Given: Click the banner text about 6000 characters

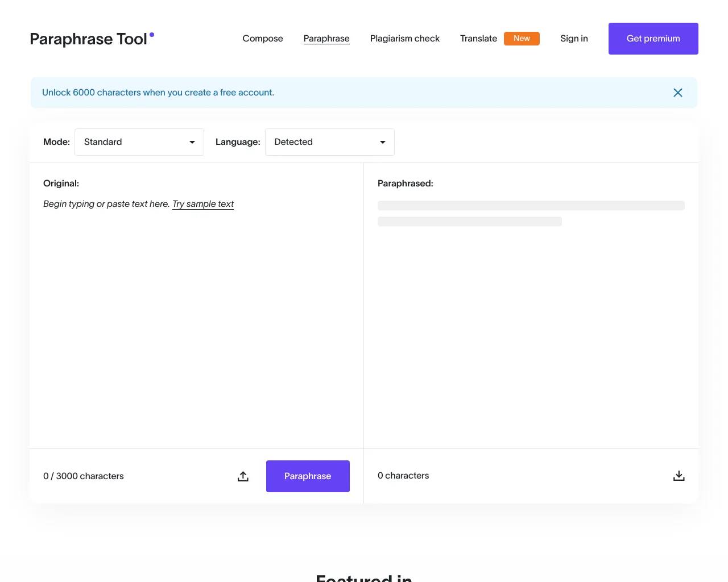Looking at the screenshot, I should [158, 93].
